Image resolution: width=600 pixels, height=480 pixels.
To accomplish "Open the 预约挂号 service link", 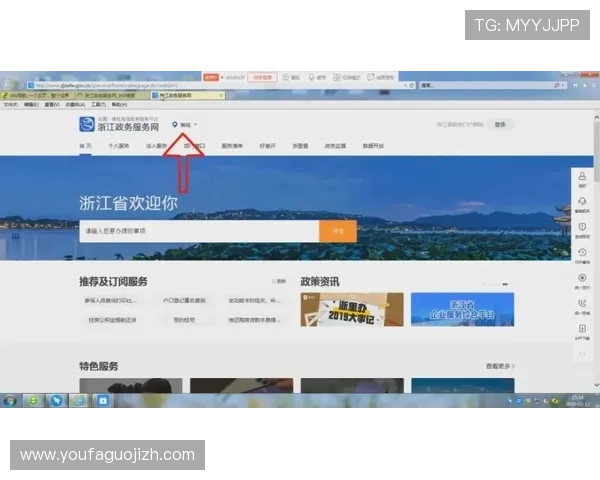I will coord(184,320).
